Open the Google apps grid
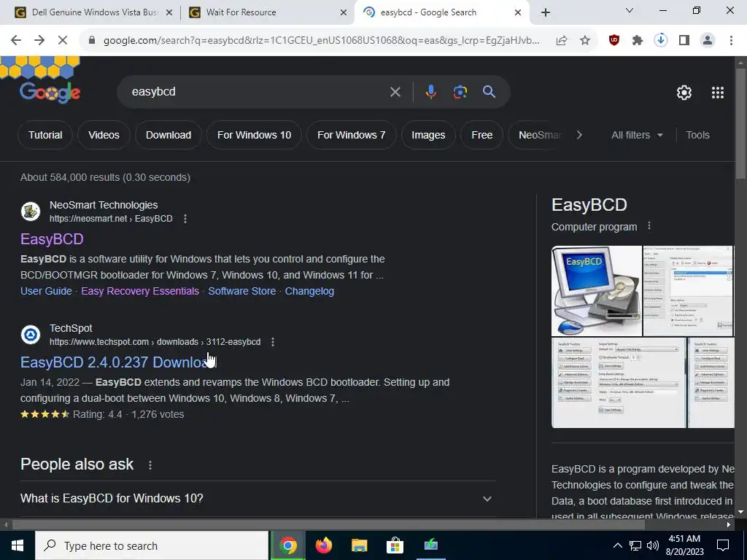Viewport: 747px width, 560px height. [x=718, y=93]
